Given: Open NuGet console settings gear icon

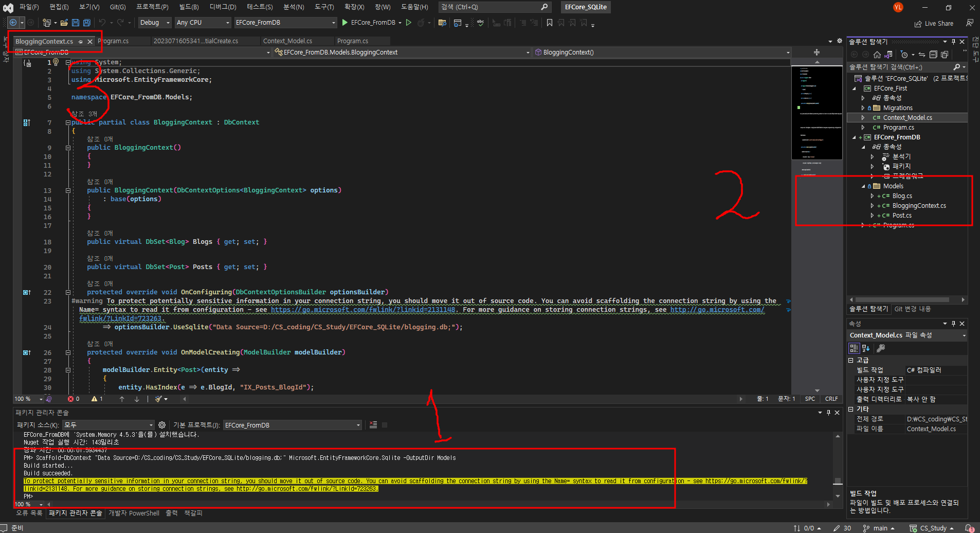Looking at the screenshot, I should click(162, 425).
